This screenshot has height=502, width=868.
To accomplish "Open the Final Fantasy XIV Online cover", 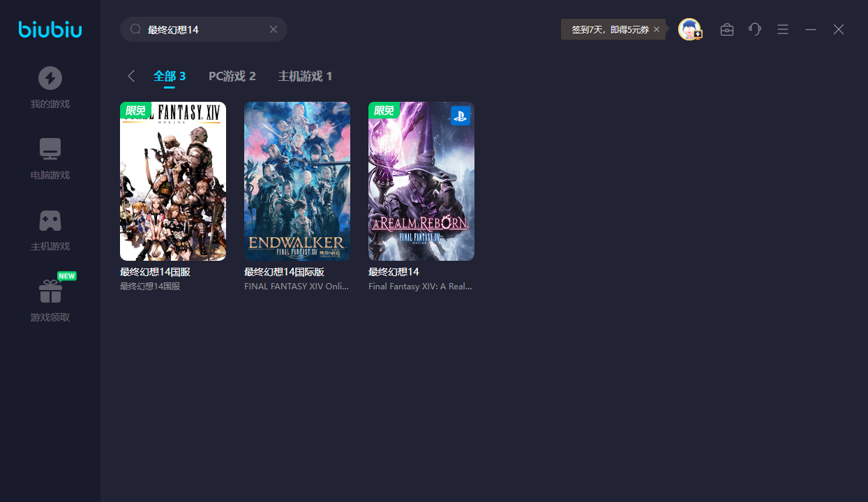I will pyautogui.click(x=173, y=181).
